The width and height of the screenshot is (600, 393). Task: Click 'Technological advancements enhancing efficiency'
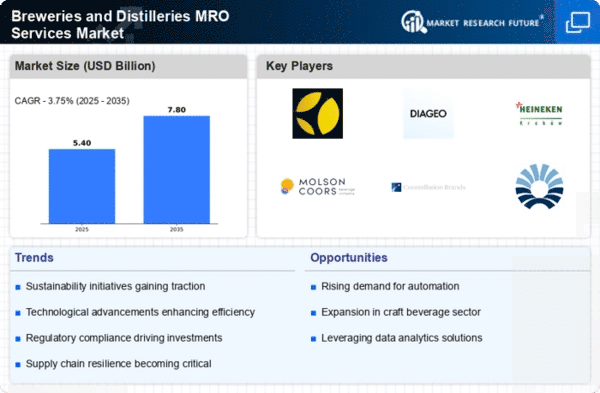[x=140, y=312]
